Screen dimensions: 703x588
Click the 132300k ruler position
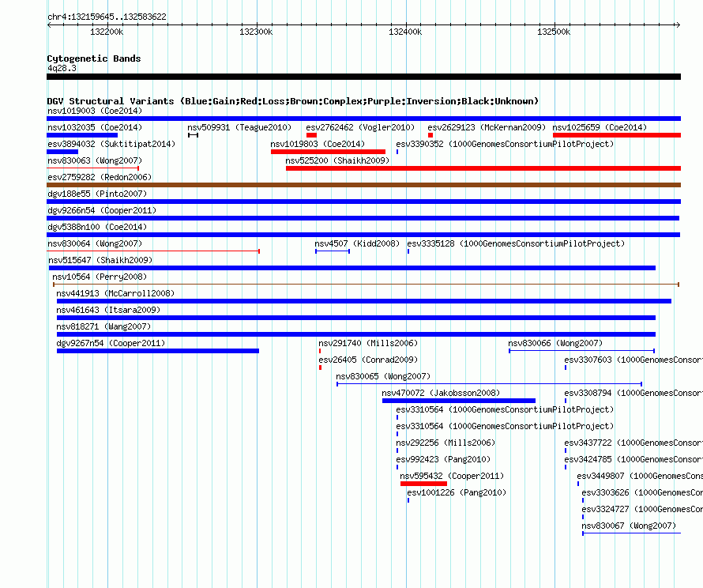(256, 32)
